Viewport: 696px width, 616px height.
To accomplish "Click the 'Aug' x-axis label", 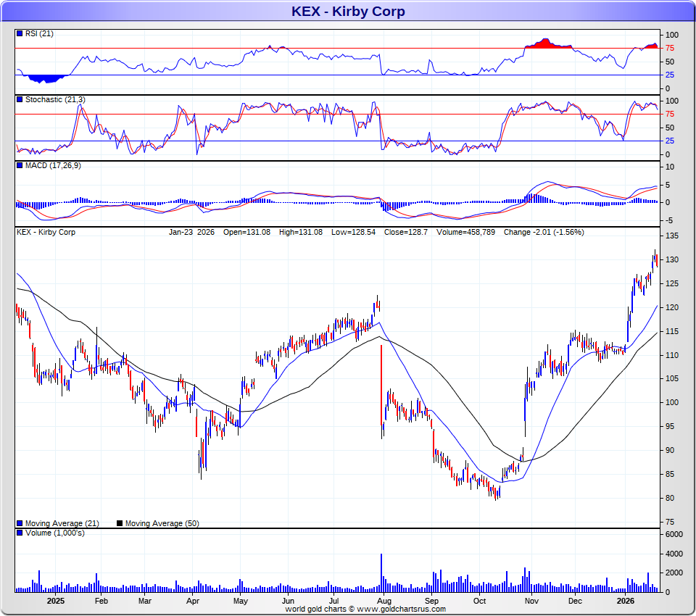I will 384,601.
